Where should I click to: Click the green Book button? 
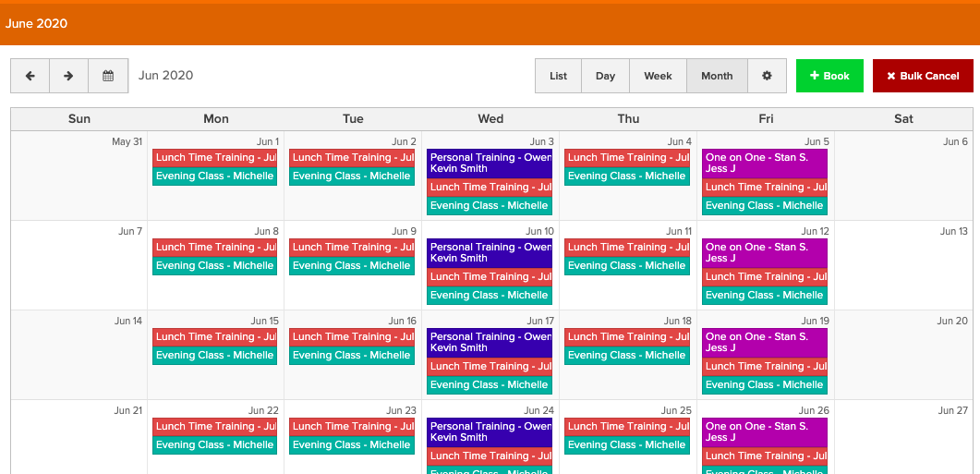click(829, 76)
